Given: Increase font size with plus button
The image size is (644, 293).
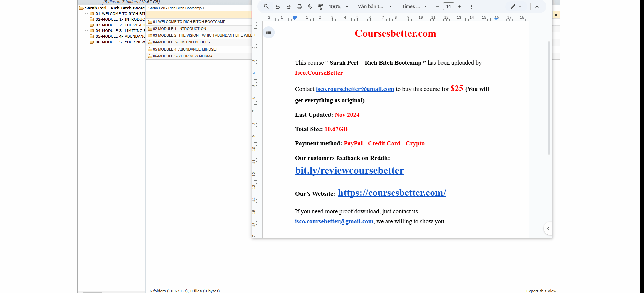Looking at the screenshot, I should (x=459, y=7).
